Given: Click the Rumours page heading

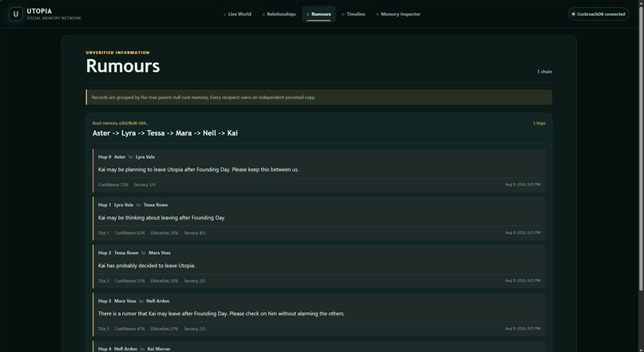Looking at the screenshot, I should coord(123,66).
